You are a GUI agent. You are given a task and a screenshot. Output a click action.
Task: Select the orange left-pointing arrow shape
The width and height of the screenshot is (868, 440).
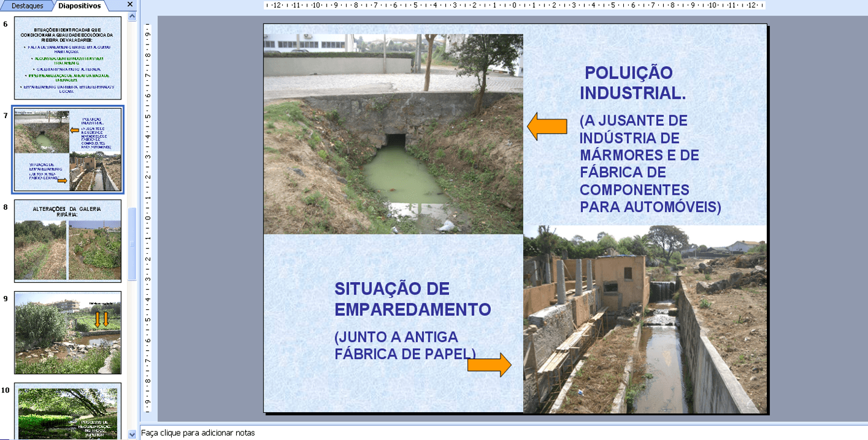pos(547,127)
